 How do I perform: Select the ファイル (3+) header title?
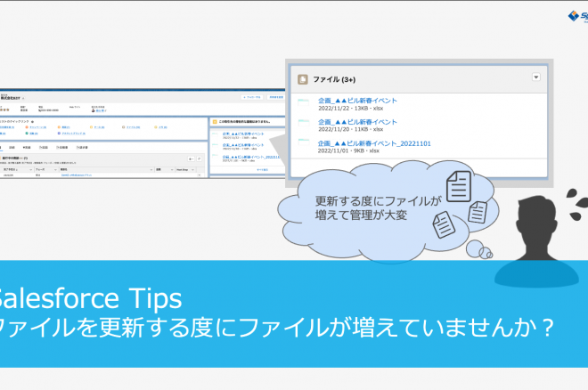[334, 79]
